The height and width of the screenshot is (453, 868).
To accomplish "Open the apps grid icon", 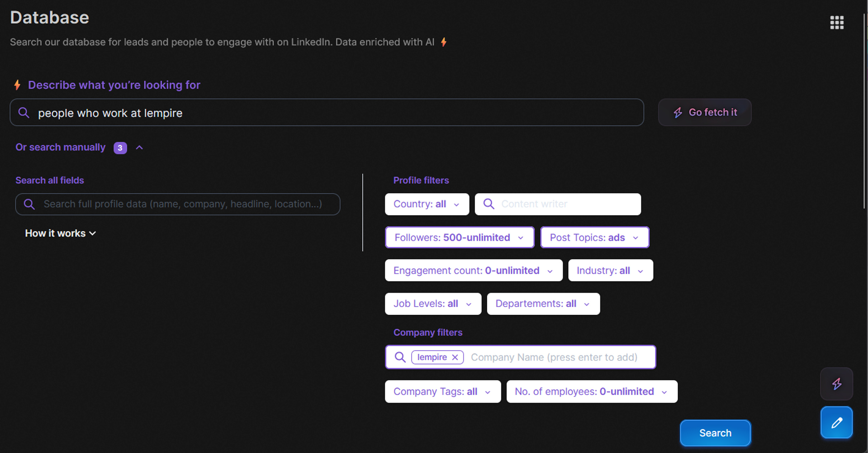I will 836,23.
